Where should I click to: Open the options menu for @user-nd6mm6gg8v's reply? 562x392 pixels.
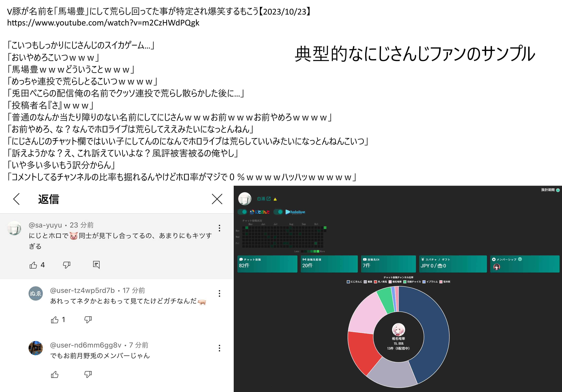[x=219, y=348]
